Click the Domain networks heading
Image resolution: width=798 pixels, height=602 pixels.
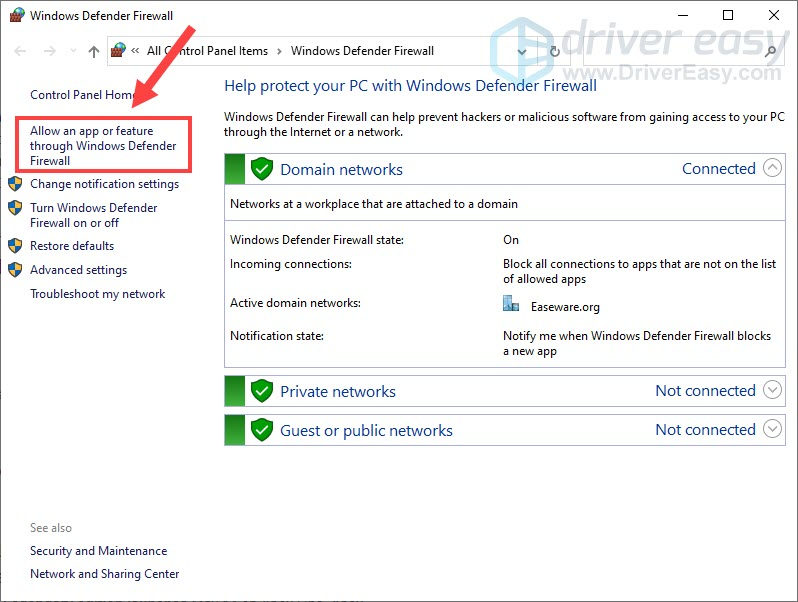pyautogui.click(x=341, y=169)
